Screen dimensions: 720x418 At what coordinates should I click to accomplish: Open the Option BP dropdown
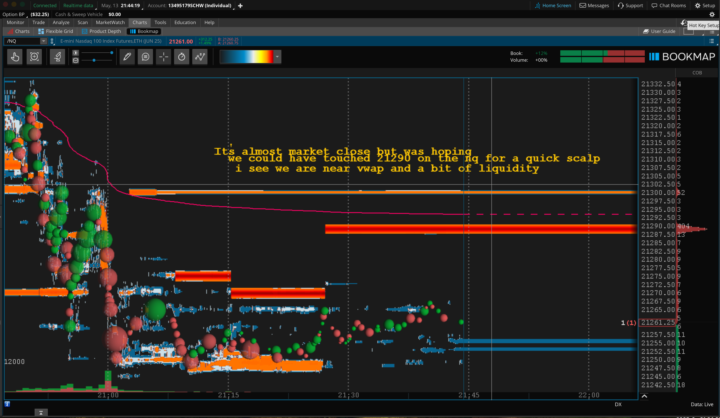tap(15, 14)
